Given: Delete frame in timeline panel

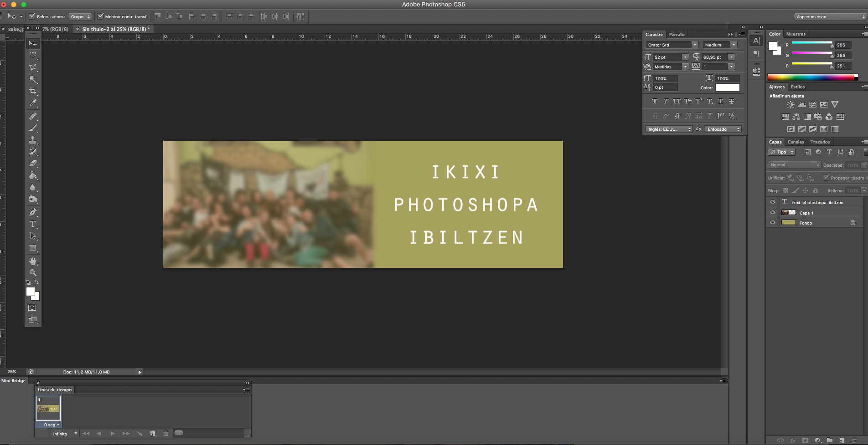Looking at the screenshot, I should pyautogui.click(x=165, y=434).
